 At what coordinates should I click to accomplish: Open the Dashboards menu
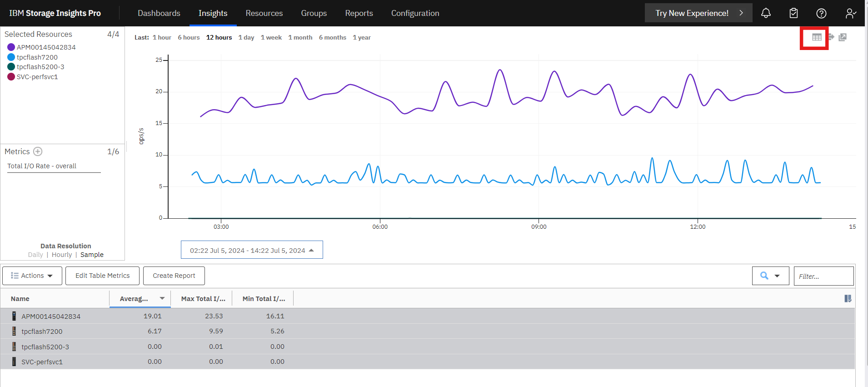coord(159,13)
